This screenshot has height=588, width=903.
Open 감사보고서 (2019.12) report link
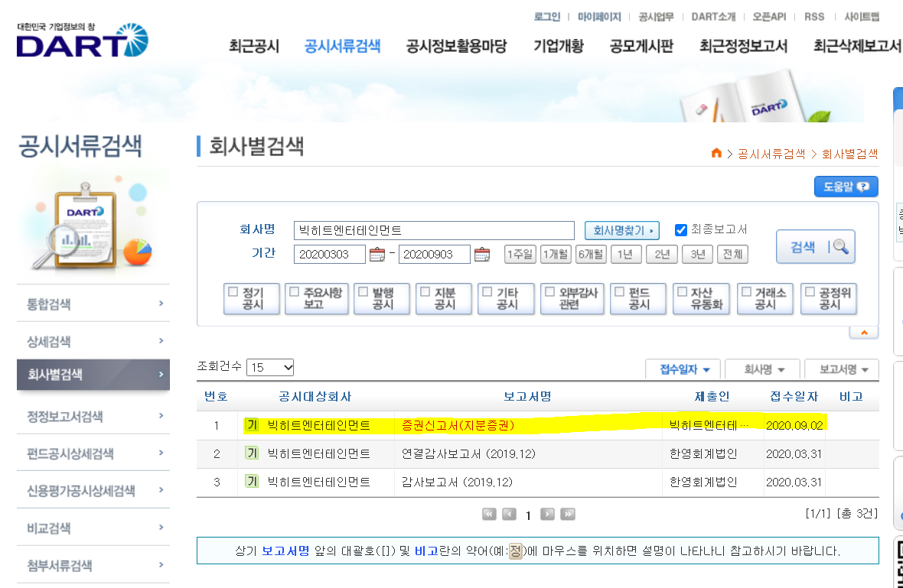[x=458, y=482]
